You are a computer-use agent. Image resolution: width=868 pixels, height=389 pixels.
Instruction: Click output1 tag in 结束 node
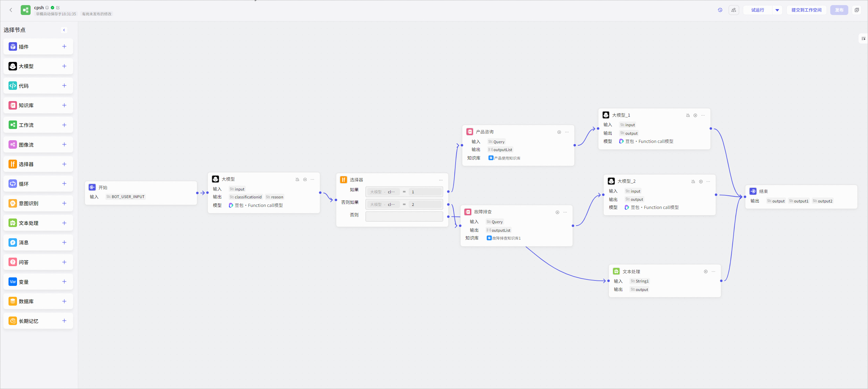point(799,201)
